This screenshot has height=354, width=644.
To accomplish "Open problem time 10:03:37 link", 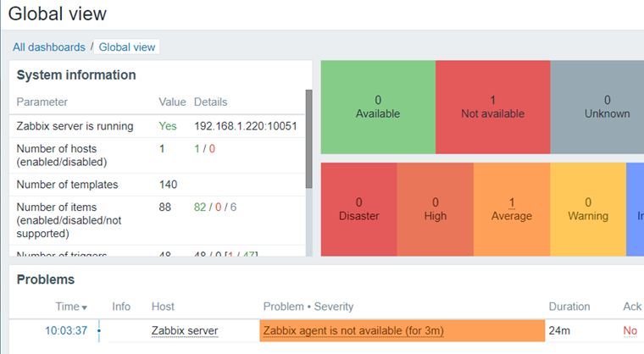I will tap(66, 330).
